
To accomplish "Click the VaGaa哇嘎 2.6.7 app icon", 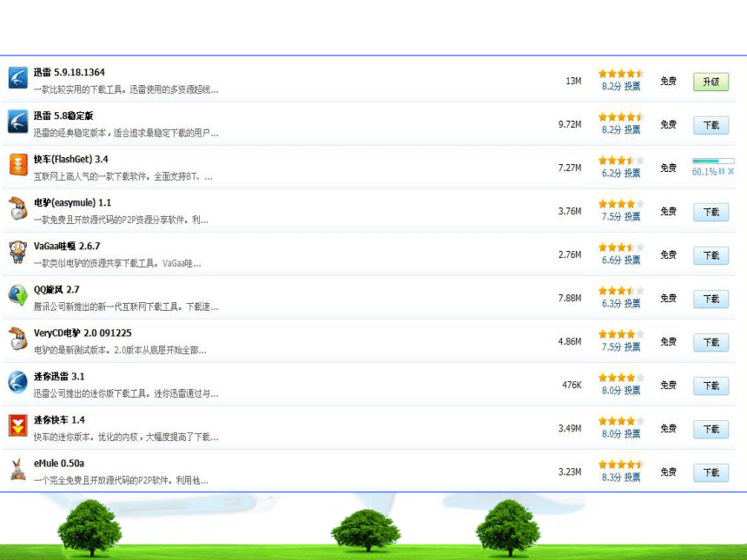I will coord(18,252).
